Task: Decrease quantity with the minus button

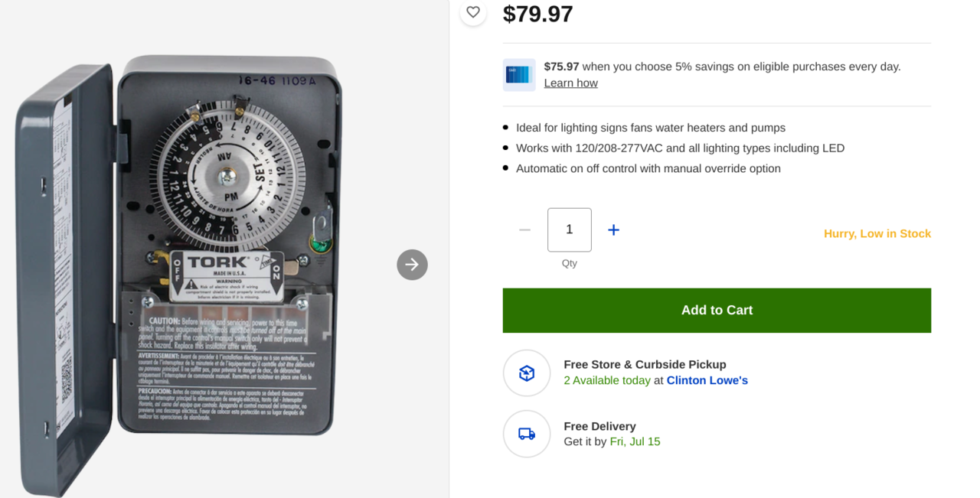Action: point(524,229)
